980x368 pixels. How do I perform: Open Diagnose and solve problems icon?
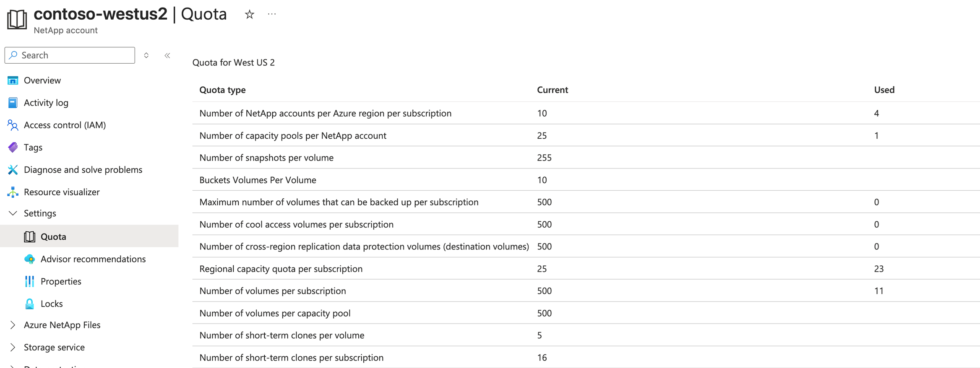pos(13,170)
